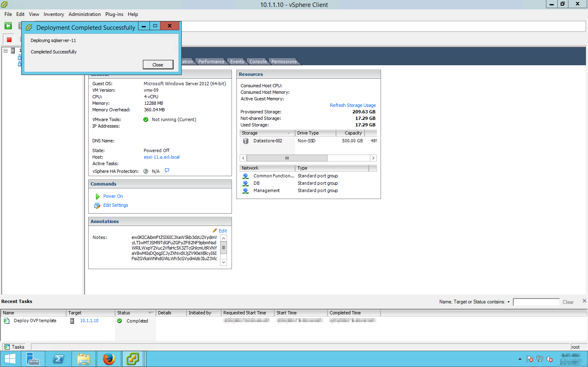Image resolution: width=588 pixels, height=367 pixels.
Task: Click the pencil Edit icon in Annotations
Action: (215, 230)
